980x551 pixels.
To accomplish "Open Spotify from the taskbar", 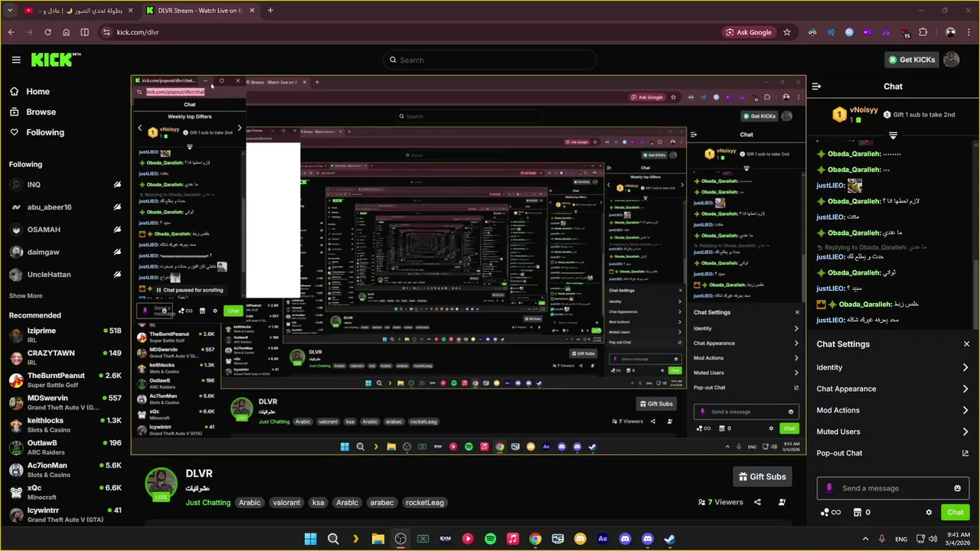I will point(490,539).
